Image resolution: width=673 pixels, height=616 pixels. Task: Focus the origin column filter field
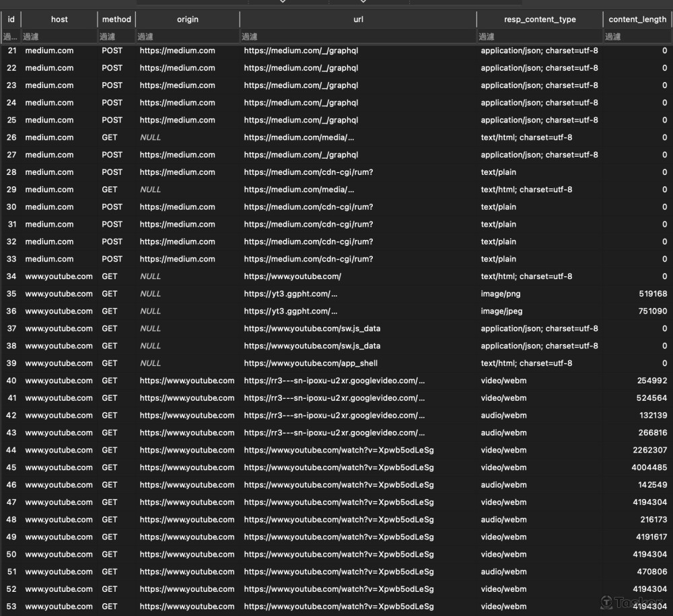point(187,36)
